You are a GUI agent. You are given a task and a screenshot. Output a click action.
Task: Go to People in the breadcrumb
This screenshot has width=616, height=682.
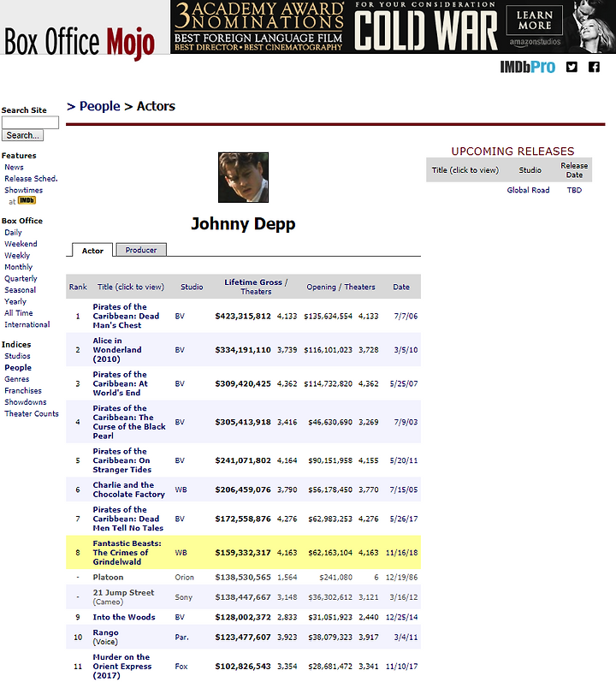[99, 106]
